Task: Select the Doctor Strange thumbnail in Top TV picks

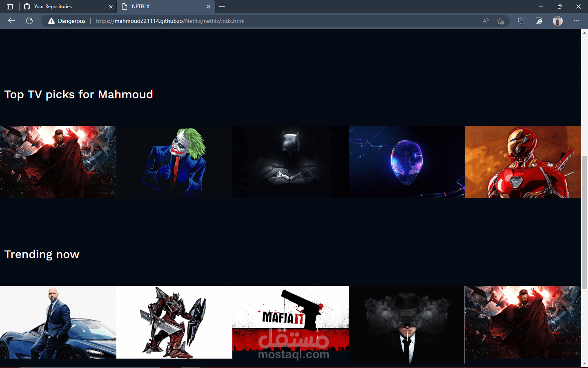Action: click(58, 162)
